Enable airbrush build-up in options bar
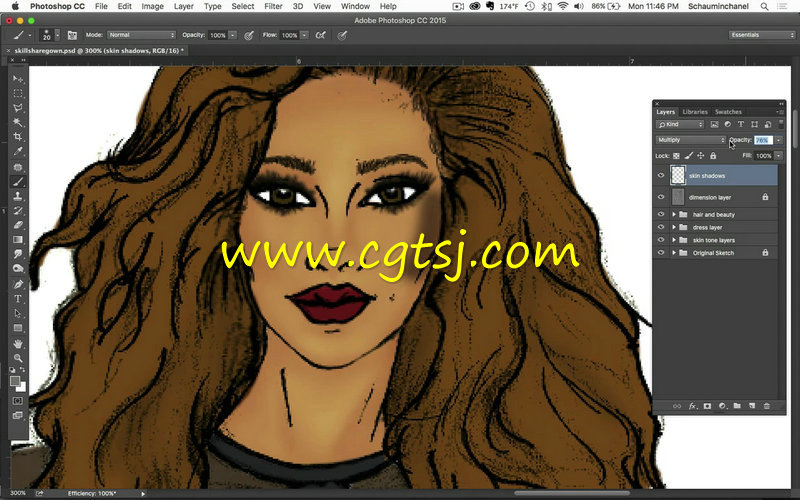 (x=320, y=35)
